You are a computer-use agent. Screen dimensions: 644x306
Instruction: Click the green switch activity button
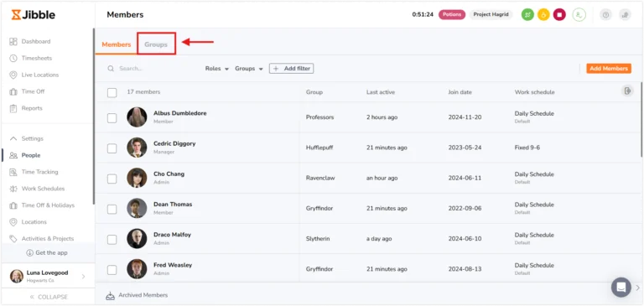point(527,15)
